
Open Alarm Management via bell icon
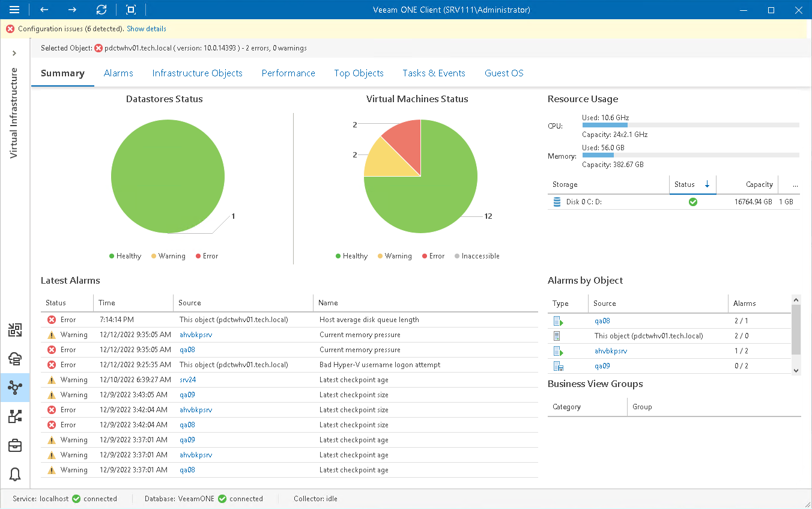point(15,474)
